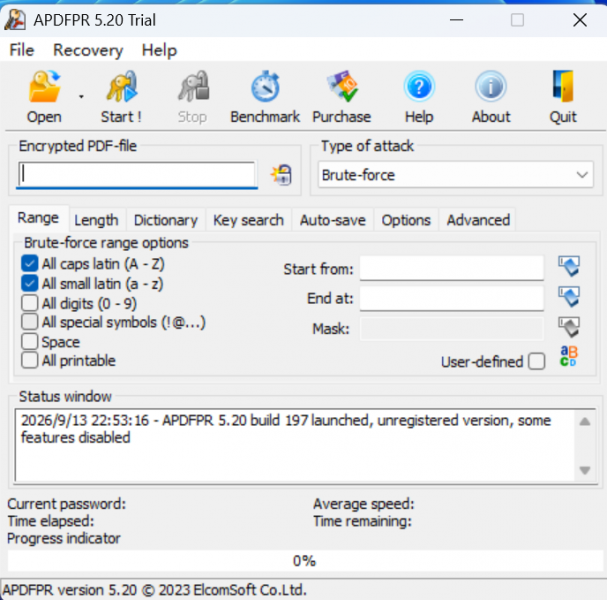Check the Space checkbox

[x=30, y=342]
